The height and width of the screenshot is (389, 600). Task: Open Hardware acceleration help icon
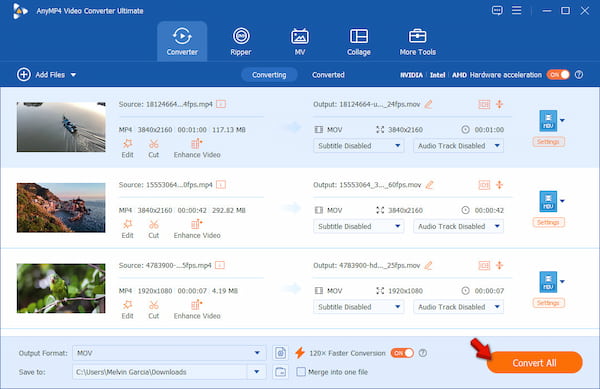click(579, 75)
